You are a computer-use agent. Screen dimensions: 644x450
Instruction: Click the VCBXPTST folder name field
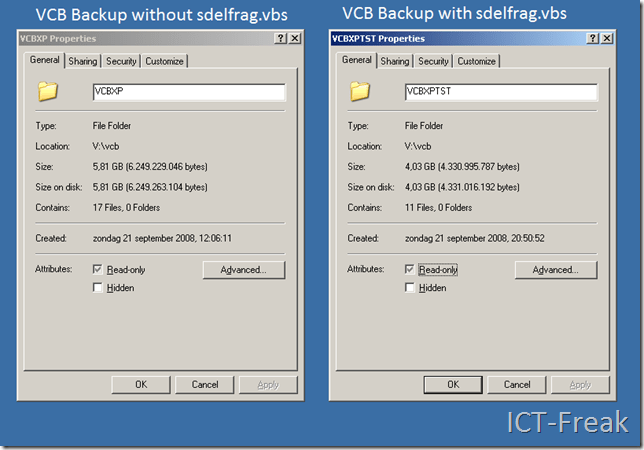500,92
